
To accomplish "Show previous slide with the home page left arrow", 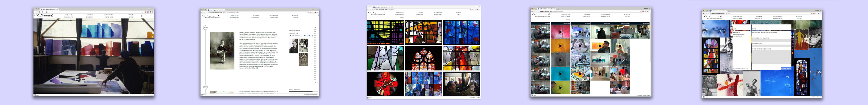I will pos(142,16).
